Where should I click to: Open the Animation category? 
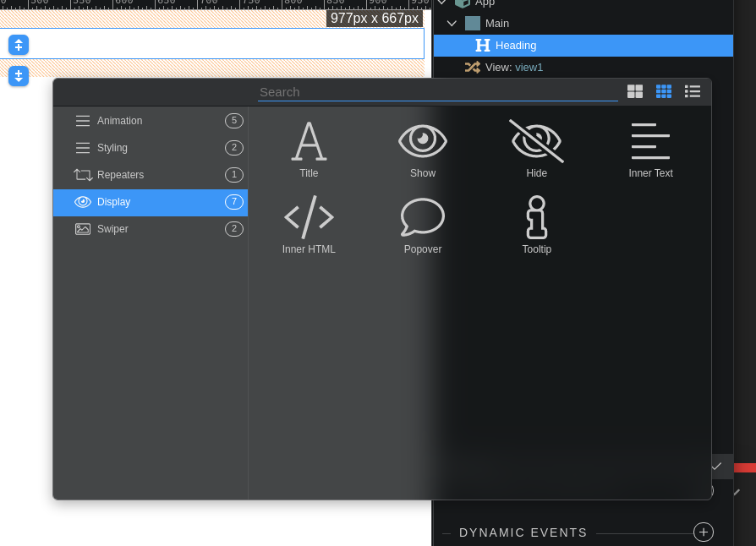click(151, 121)
